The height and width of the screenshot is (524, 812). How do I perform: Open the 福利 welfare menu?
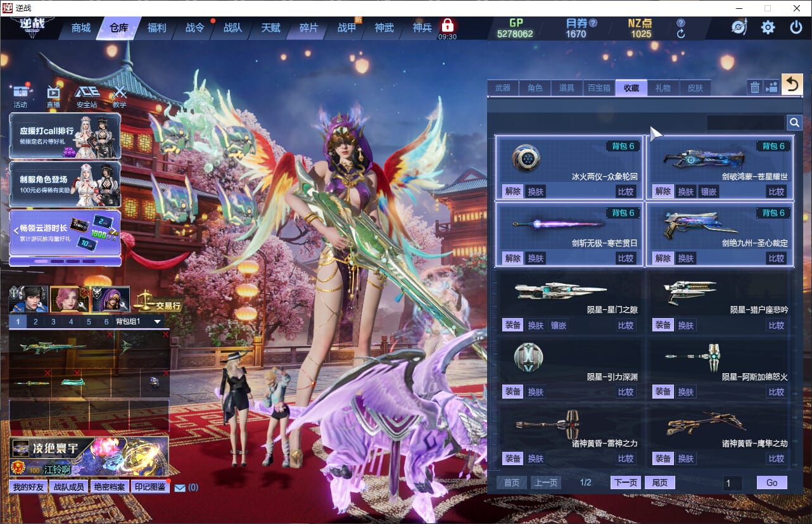156,28
